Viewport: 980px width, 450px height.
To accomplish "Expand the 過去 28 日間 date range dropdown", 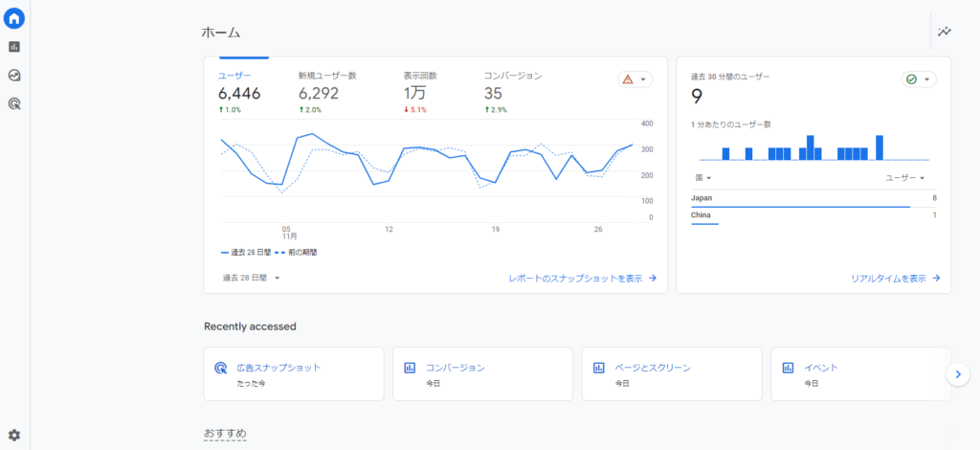I will coord(251,278).
